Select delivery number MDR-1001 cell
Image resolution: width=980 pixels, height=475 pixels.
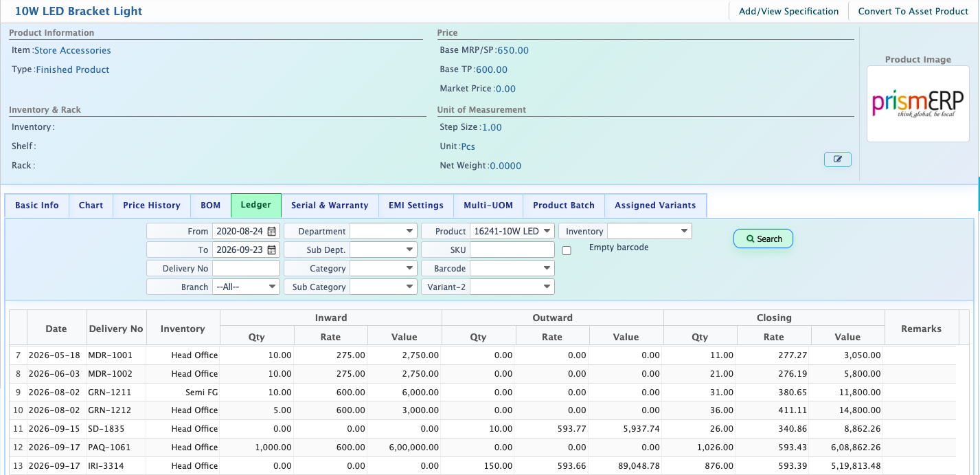[116, 355]
